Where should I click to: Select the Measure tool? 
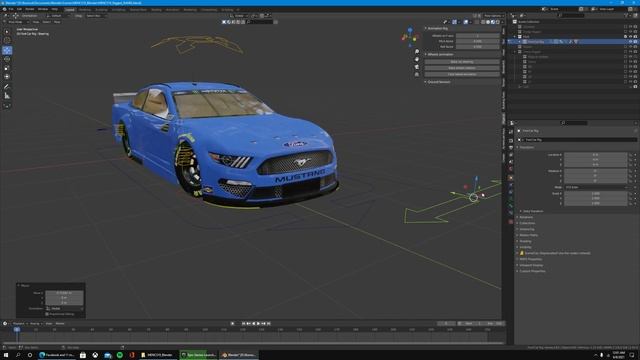click(x=7, y=96)
